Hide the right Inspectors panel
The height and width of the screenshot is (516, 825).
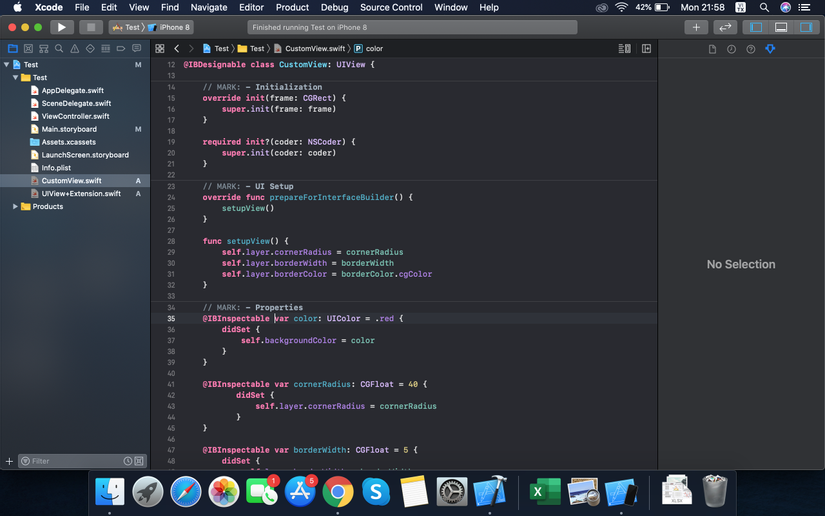(x=804, y=27)
